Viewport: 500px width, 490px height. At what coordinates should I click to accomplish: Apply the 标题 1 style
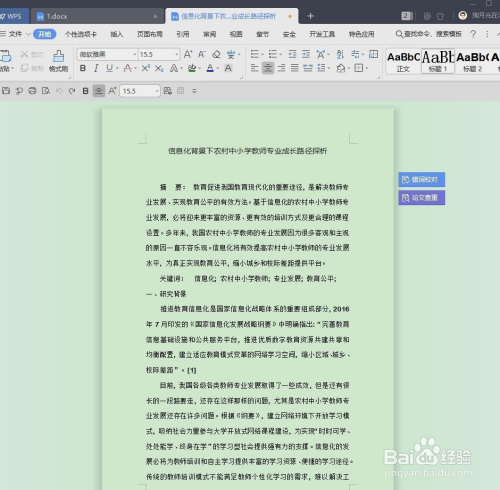coord(438,61)
